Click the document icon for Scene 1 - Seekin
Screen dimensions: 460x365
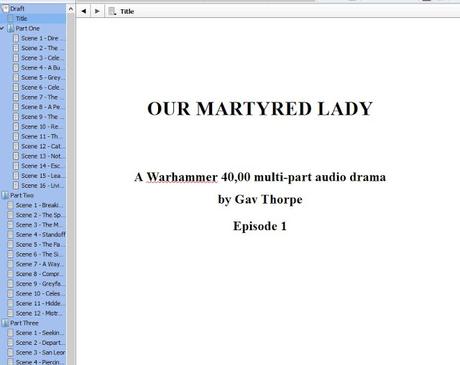point(11,333)
